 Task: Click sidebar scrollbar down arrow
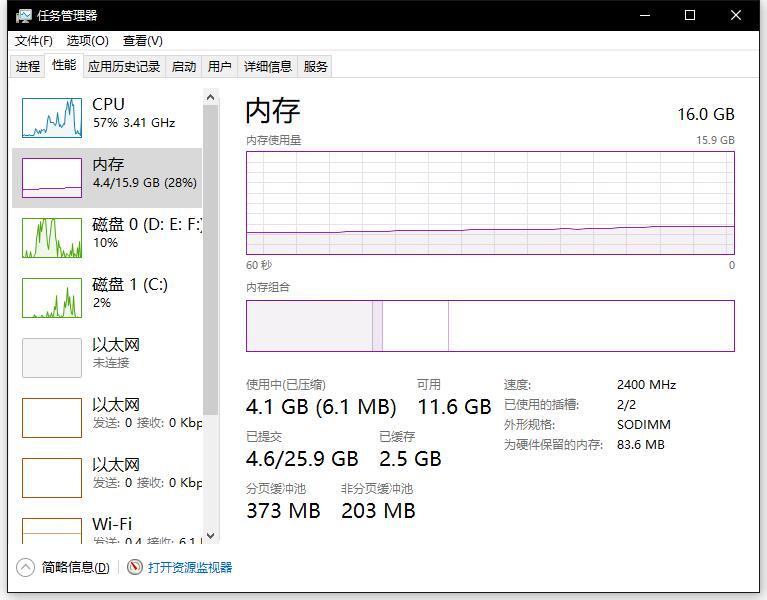click(210, 536)
